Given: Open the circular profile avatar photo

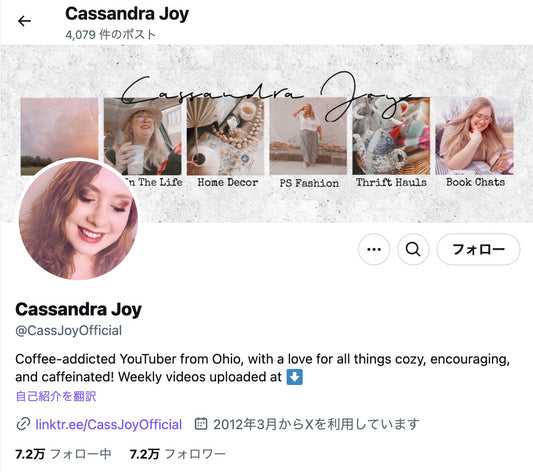Looking at the screenshot, I should click(79, 220).
